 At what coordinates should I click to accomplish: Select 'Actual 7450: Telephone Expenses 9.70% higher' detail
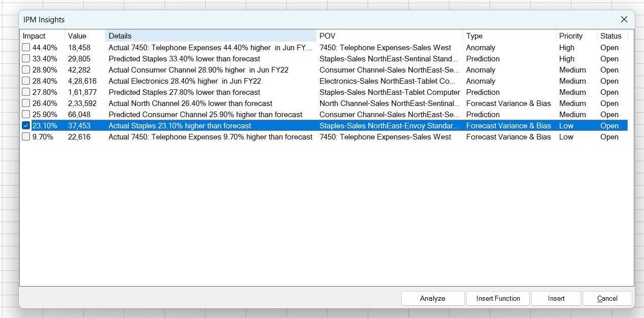click(x=211, y=136)
